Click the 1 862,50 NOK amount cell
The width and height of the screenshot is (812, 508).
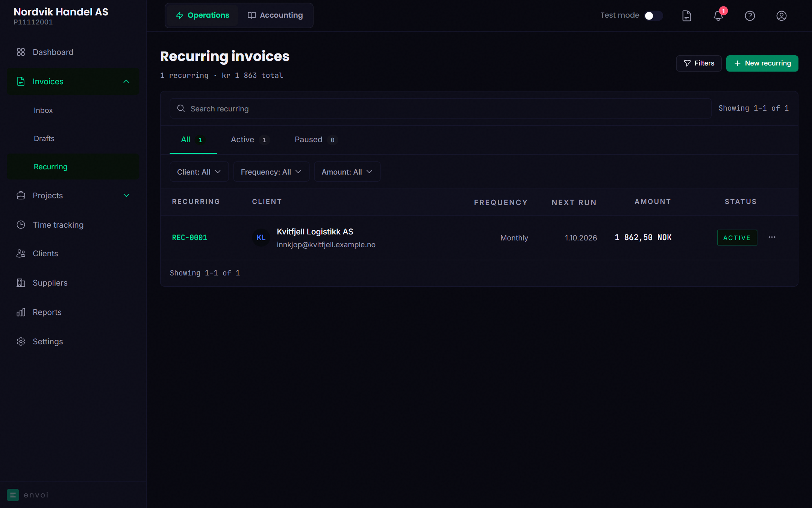[x=643, y=237]
